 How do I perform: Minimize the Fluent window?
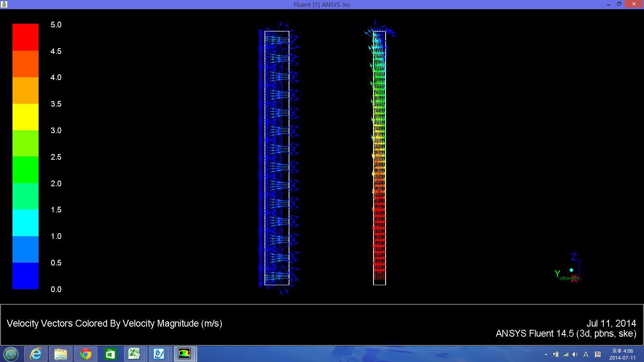click(x=609, y=4)
